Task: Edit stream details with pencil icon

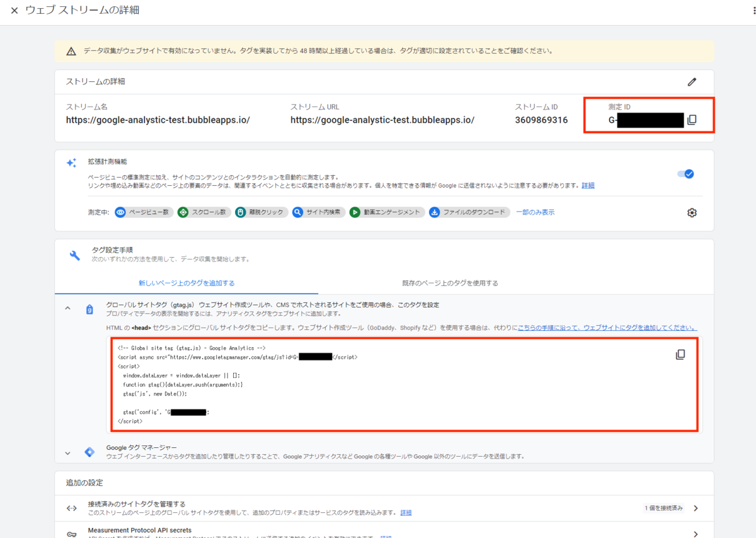Action: 692,82
